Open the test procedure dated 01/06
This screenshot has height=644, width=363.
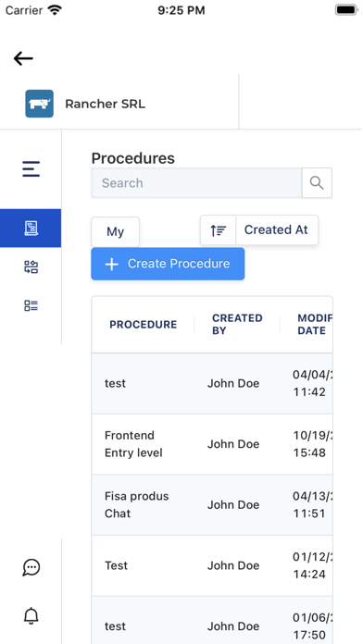(115, 626)
